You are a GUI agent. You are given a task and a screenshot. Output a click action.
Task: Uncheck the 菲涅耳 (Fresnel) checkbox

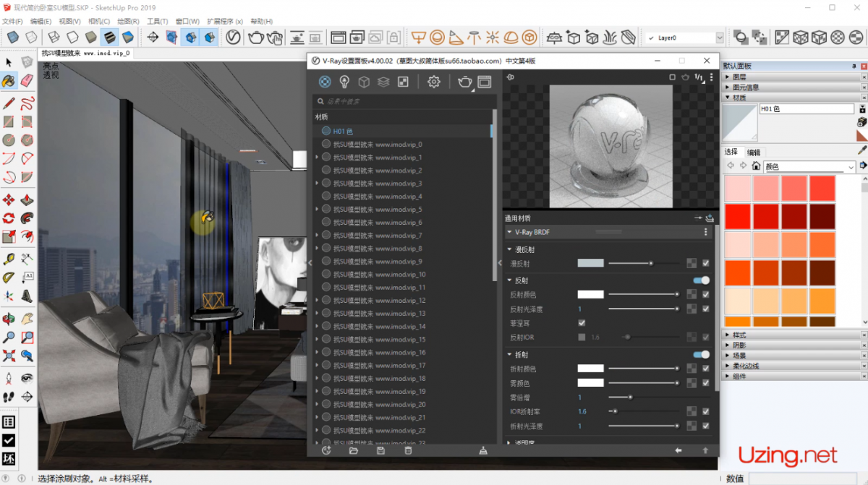coord(582,323)
